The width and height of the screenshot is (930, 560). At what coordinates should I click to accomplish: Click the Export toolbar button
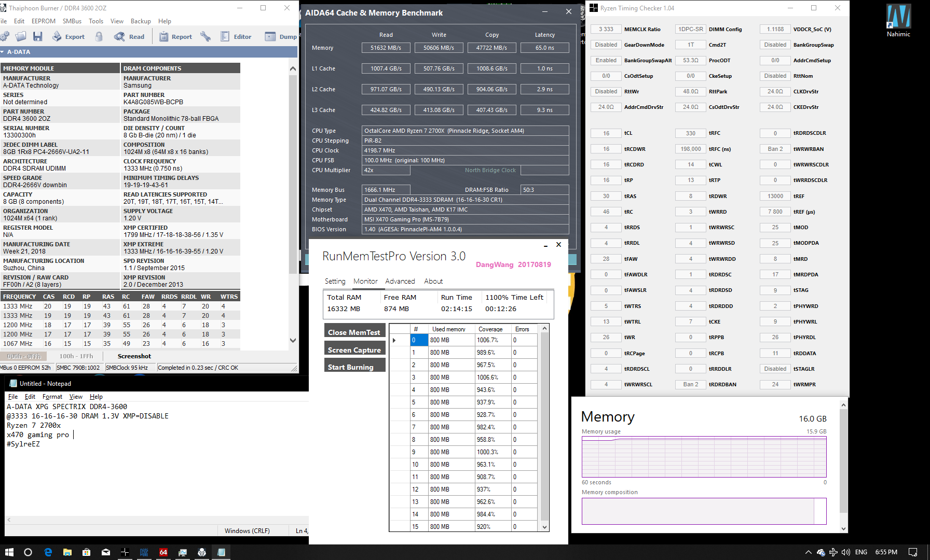pos(69,36)
